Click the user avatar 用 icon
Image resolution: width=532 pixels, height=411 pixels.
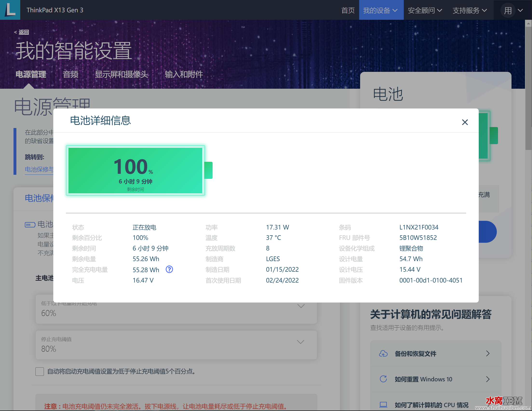[508, 10]
